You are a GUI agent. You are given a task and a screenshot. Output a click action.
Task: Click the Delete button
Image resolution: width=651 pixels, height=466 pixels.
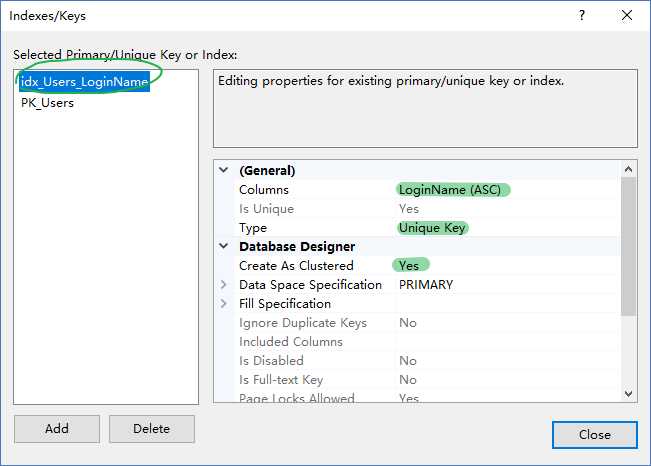coord(152,429)
